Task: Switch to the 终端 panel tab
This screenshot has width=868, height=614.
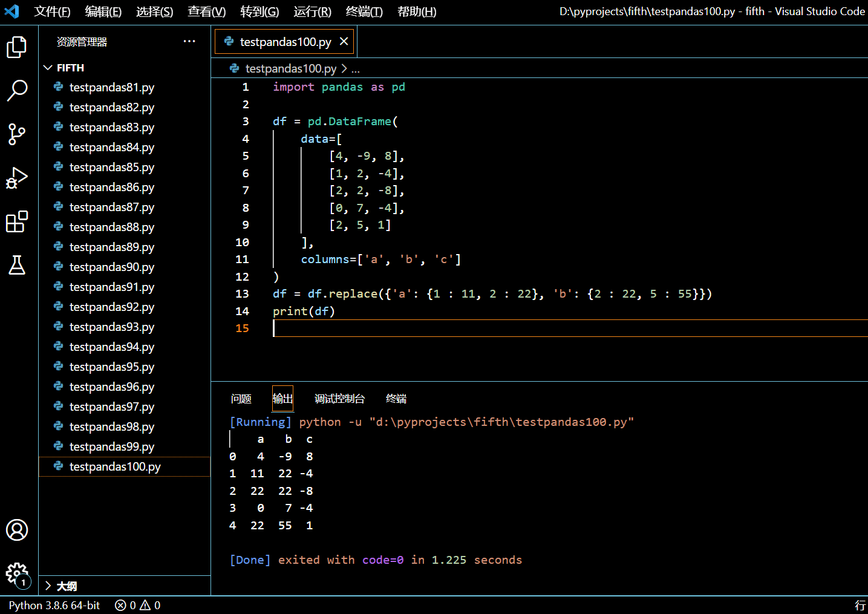Action: (x=396, y=399)
